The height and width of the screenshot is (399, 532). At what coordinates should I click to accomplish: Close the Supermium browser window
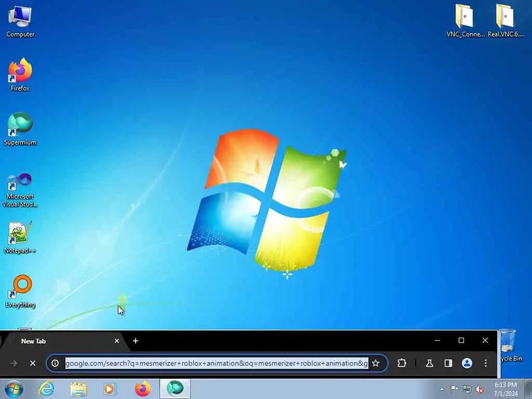point(485,340)
